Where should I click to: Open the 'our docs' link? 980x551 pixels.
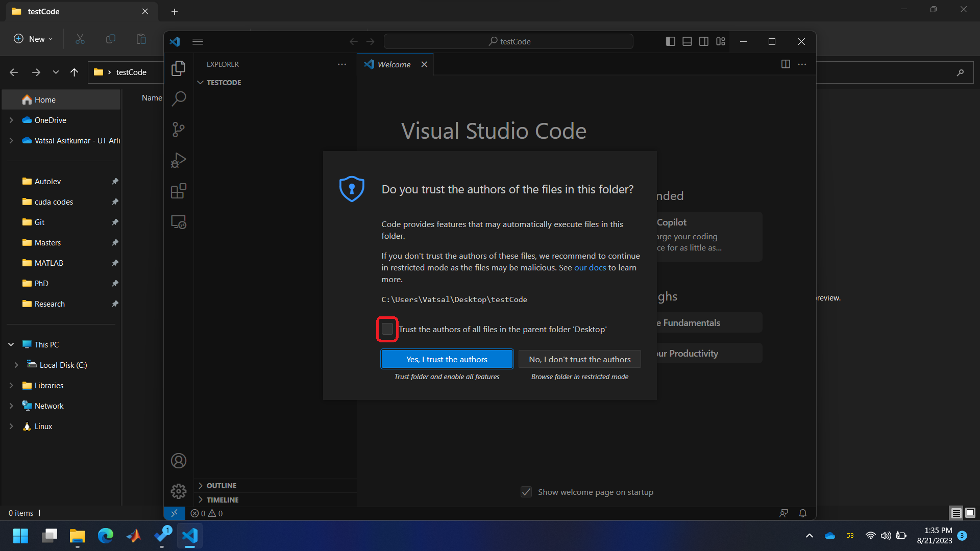coord(590,267)
